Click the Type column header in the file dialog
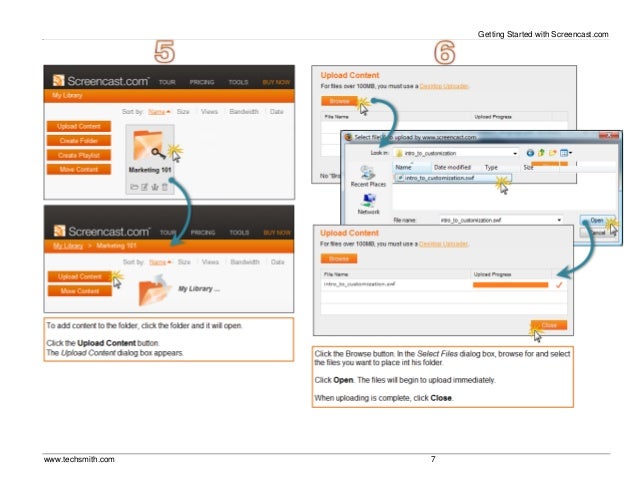Viewport: 638px width, 493px height. coord(491,168)
